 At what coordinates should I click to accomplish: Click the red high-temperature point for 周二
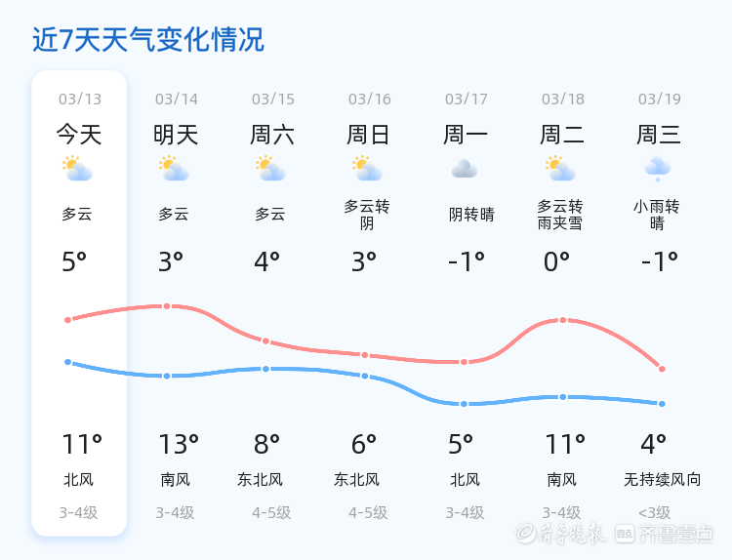pyautogui.click(x=563, y=320)
